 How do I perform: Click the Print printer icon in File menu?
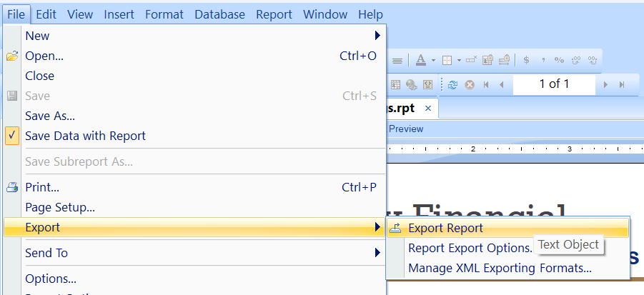point(12,188)
